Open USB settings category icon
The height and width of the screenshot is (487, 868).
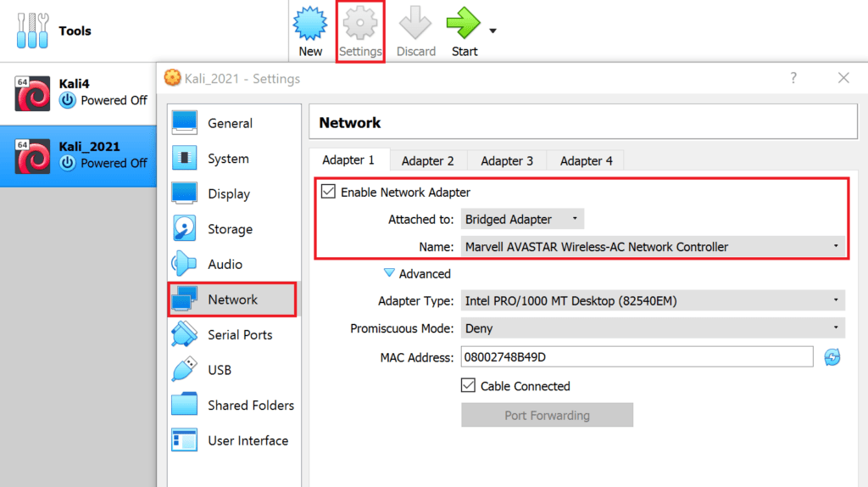point(184,370)
